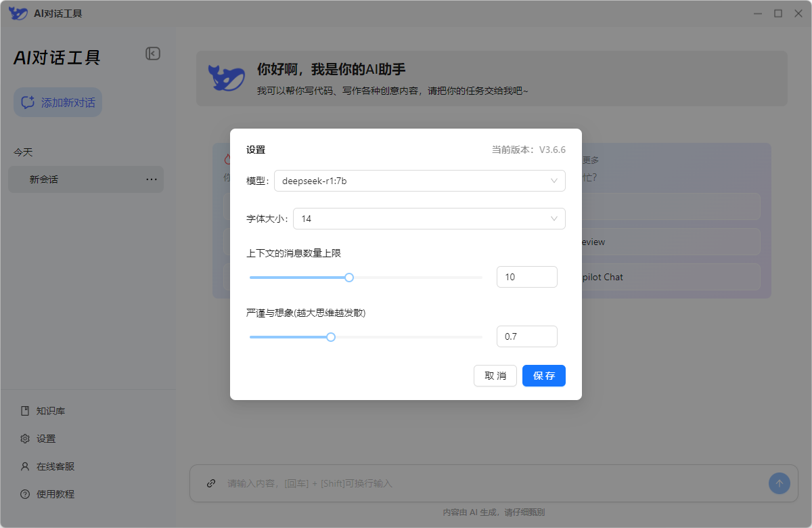Close the AI对话工具 window
812x528 pixels.
coord(798,14)
